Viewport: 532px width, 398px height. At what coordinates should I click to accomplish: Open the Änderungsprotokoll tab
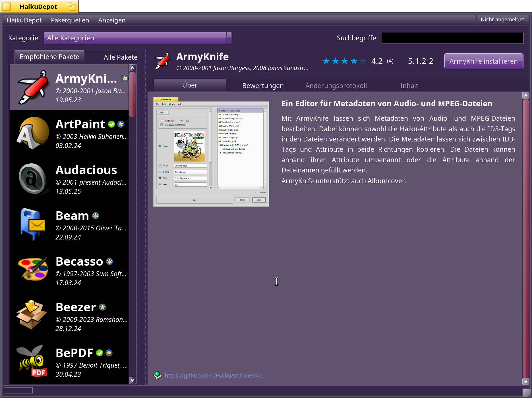pyautogui.click(x=336, y=86)
